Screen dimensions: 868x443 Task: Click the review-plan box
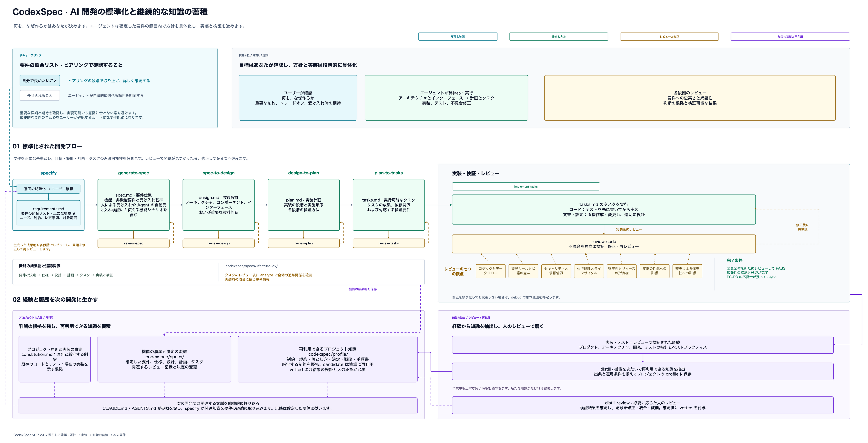point(304,243)
